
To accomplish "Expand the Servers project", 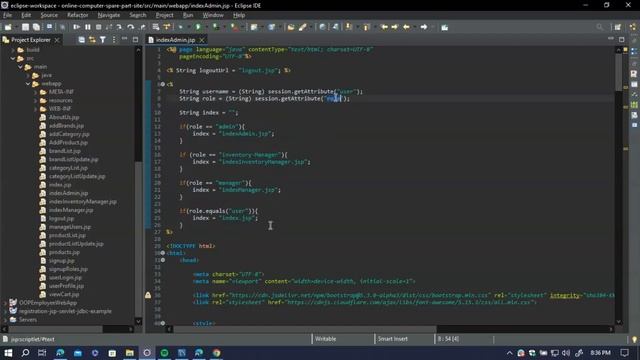I will (x=6, y=320).
